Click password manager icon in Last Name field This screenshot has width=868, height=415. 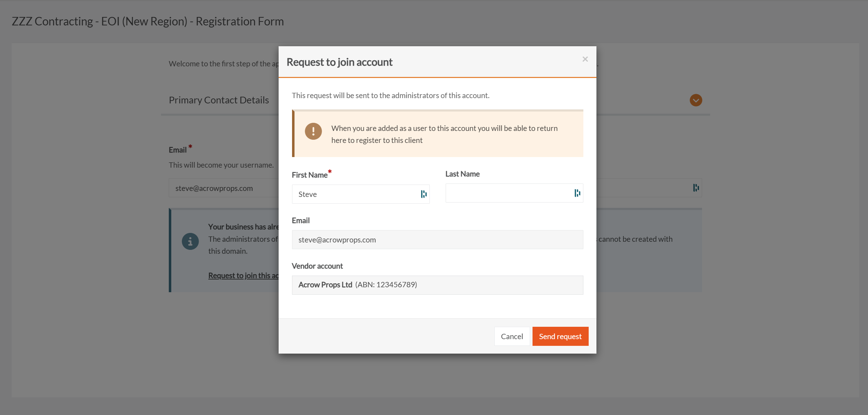(577, 193)
